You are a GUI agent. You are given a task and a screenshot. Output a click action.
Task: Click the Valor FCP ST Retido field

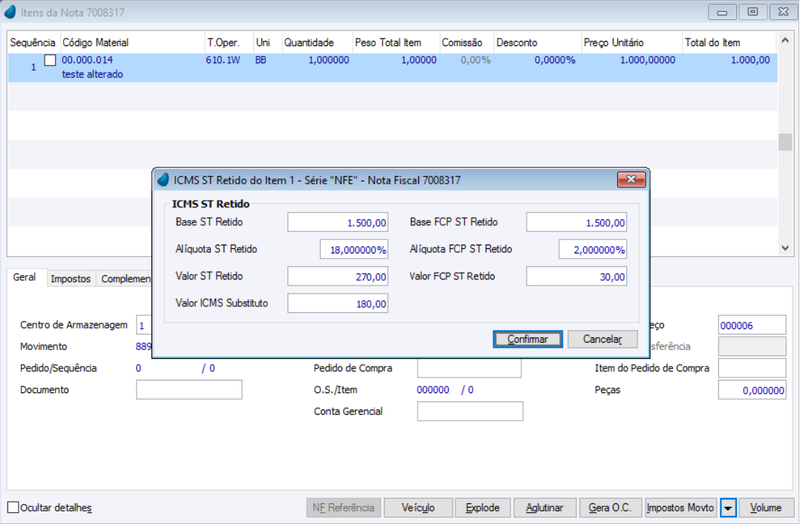pos(577,277)
